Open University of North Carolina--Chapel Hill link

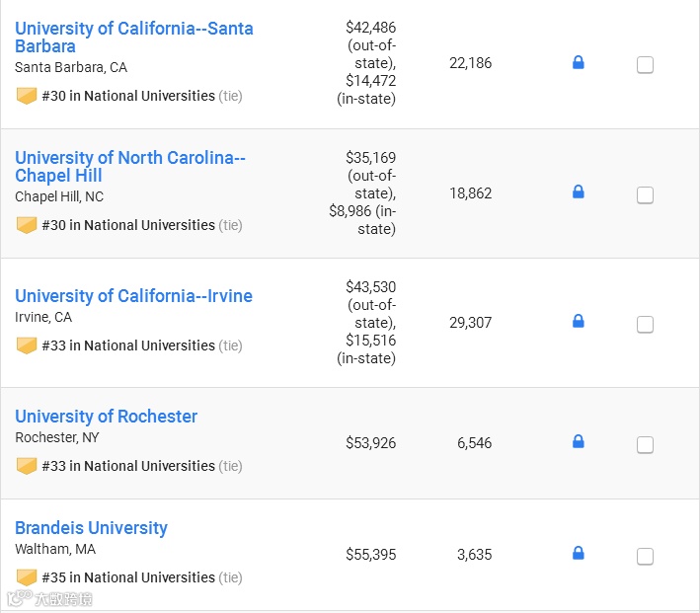(x=129, y=167)
